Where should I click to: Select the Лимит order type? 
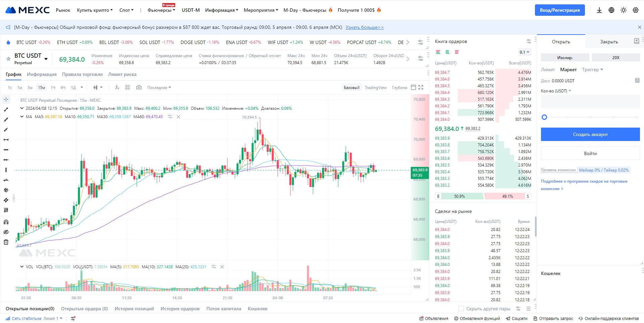548,70
